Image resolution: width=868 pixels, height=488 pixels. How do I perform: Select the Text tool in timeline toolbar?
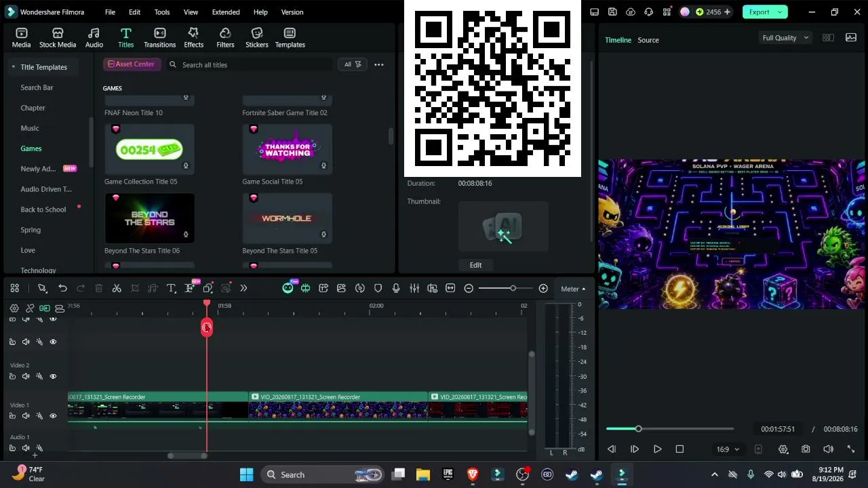pos(171,288)
